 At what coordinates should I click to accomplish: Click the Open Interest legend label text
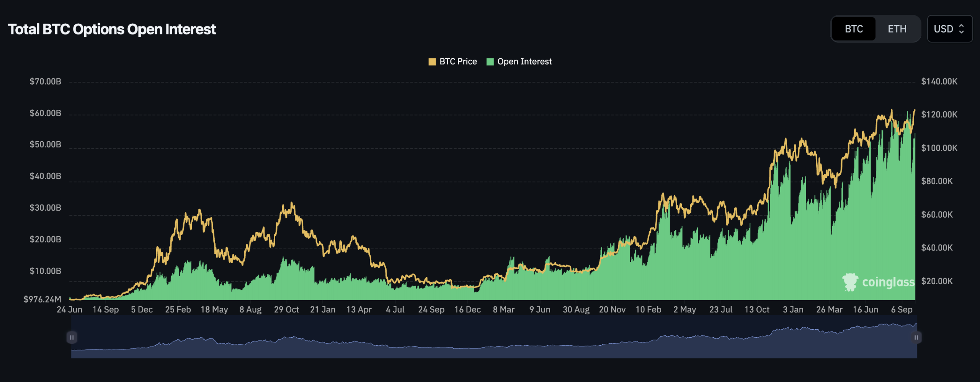pyautogui.click(x=524, y=61)
